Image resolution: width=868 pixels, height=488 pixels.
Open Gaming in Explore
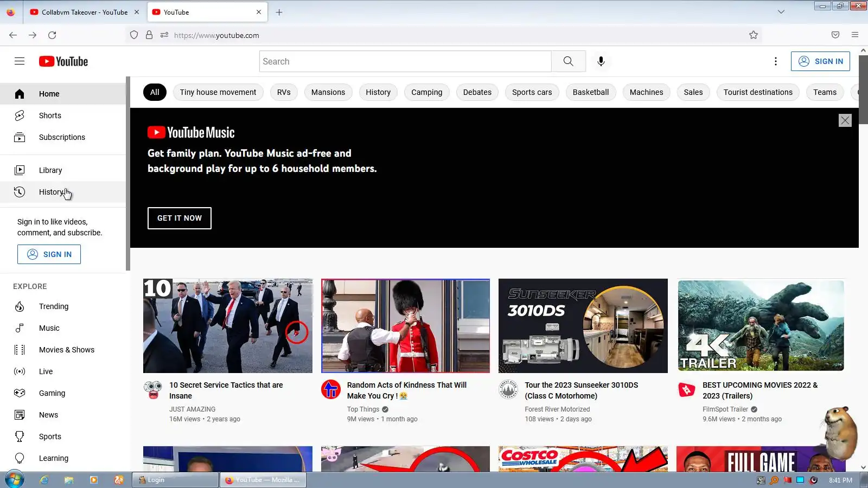pyautogui.click(x=63, y=393)
